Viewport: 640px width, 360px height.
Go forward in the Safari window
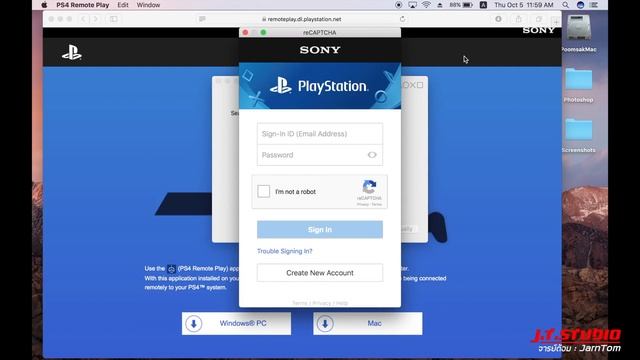tap(96, 19)
